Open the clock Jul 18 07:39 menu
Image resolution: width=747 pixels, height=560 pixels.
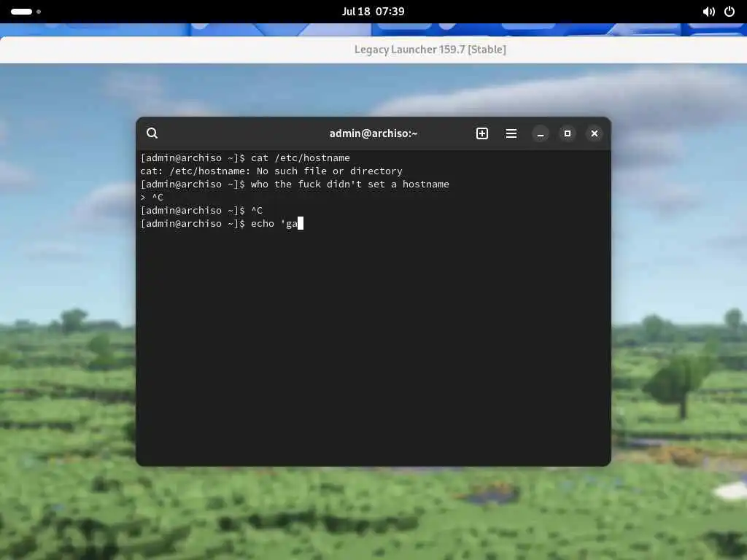click(x=373, y=12)
